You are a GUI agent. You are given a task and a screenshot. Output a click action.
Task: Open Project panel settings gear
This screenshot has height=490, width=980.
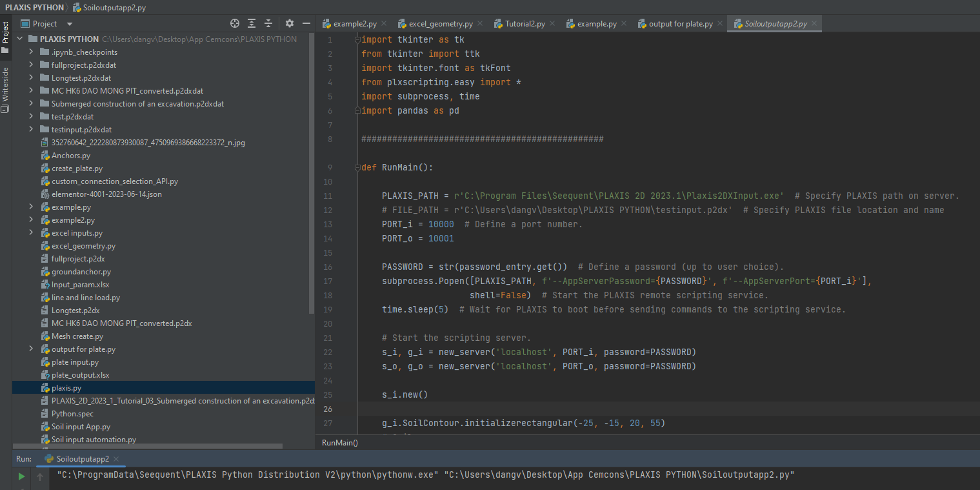(290, 23)
